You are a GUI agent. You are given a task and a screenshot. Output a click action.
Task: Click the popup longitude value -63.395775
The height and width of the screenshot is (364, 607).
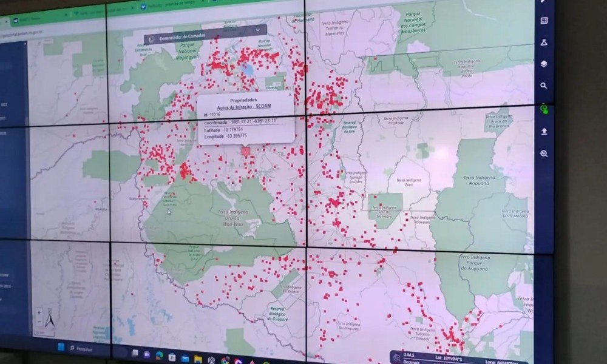(x=236, y=136)
